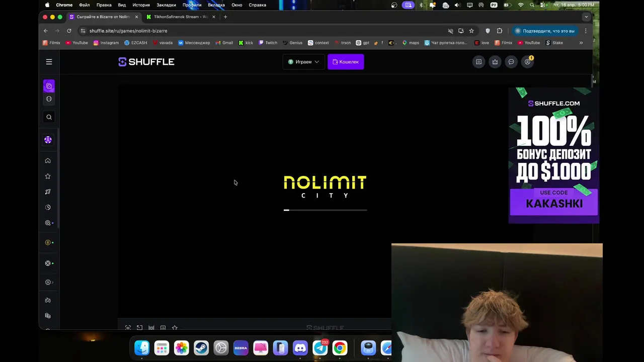Click the Wi-Fi icon in menu bar
Image resolution: width=644 pixels, height=362 pixels.
(521, 5)
